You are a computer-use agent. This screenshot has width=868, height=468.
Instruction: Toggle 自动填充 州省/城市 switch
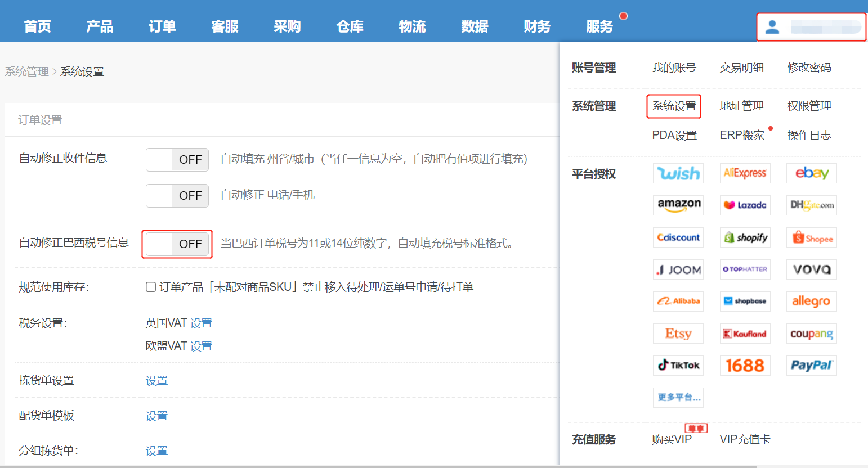tap(177, 160)
